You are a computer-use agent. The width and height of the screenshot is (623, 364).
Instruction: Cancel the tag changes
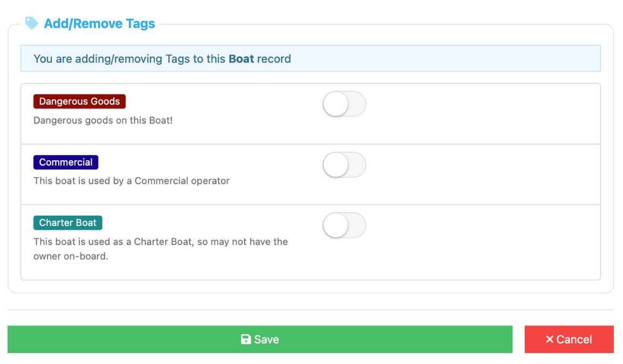pyautogui.click(x=569, y=339)
